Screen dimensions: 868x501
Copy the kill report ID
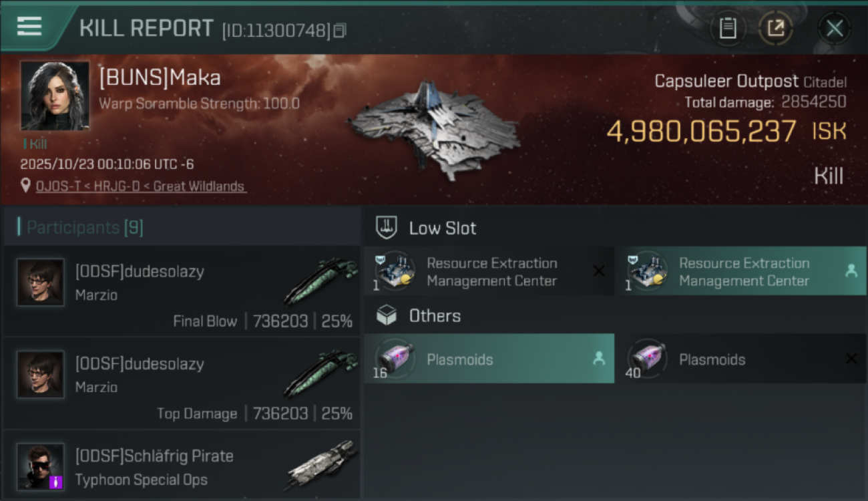[x=340, y=31]
